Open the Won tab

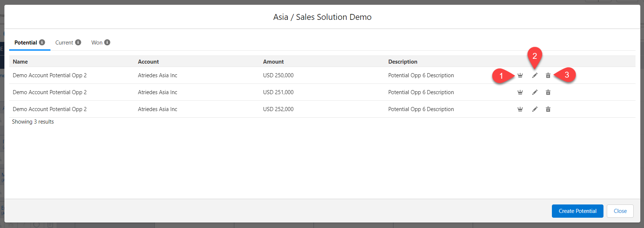(x=97, y=43)
